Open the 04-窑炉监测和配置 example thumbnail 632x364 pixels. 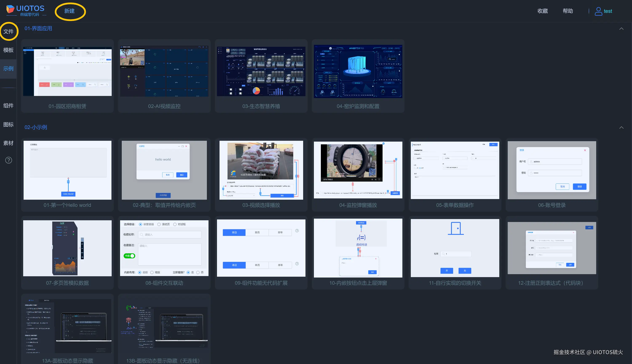[x=358, y=72]
